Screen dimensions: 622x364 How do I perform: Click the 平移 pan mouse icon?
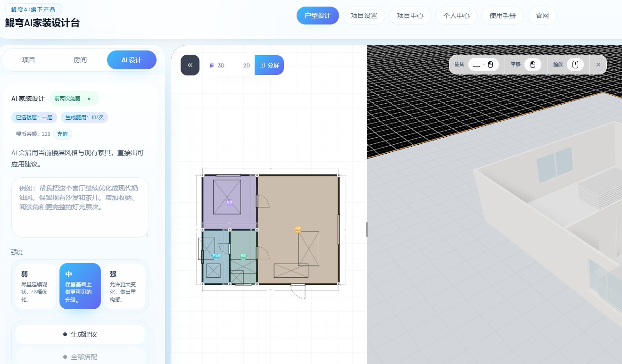click(x=533, y=65)
